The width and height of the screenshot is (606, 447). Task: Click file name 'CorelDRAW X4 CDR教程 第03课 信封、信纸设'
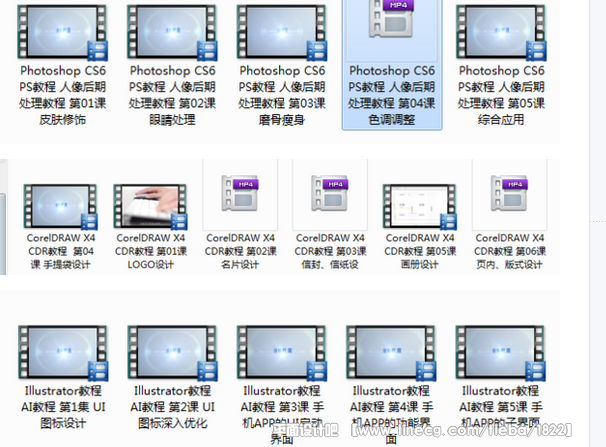[330, 251]
